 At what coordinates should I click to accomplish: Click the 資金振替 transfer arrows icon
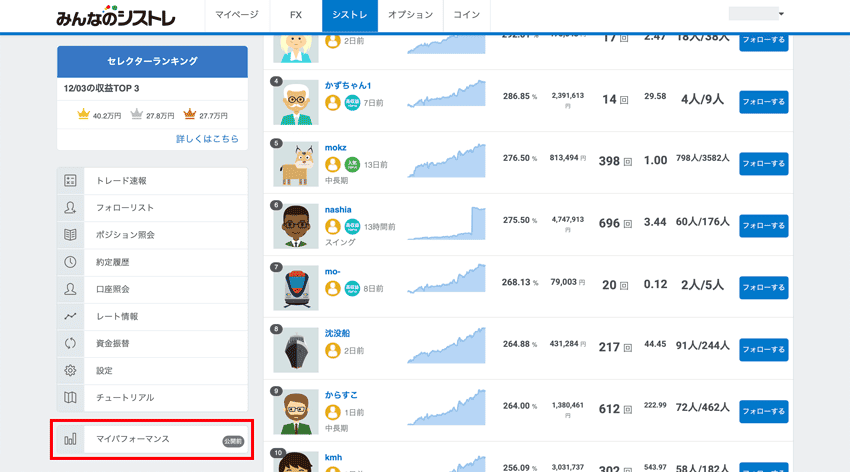(x=70, y=343)
